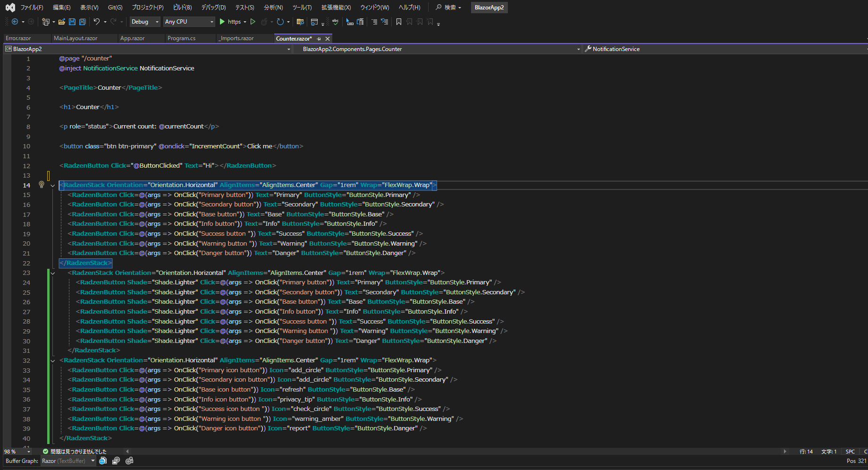Click the lightbulb quick actions icon at line 14
The height and width of the screenshot is (470, 868).
tap(41, 185)
